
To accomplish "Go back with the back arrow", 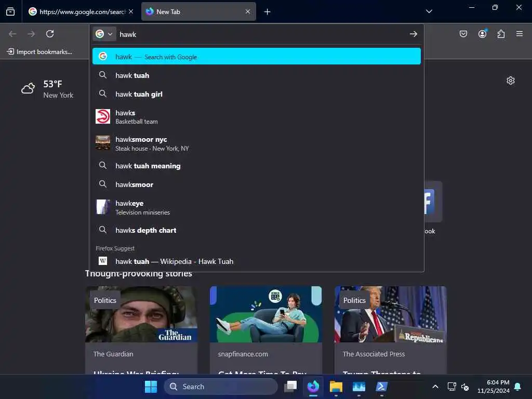I will point(12,34).
